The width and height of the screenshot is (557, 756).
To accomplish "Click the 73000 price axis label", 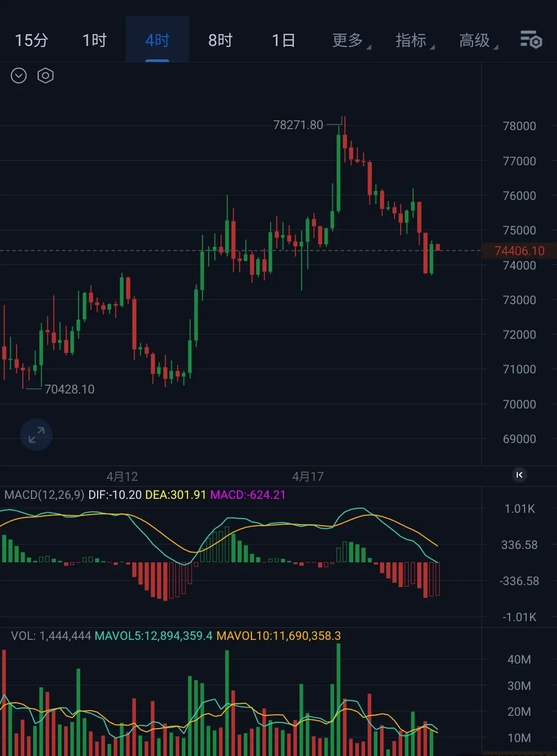I will tap(519, 300).
